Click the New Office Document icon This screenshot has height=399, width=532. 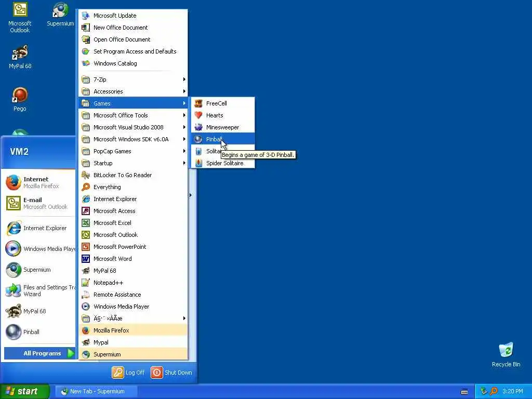[x=86, y=28]
